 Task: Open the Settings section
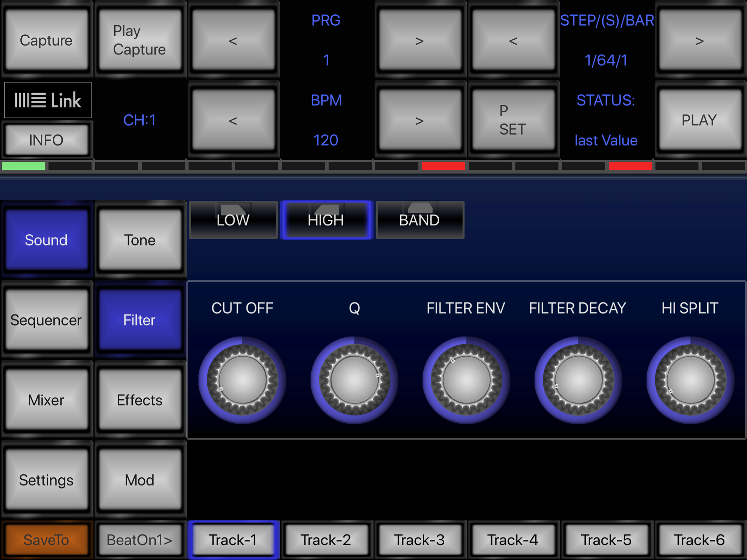tap(46, 480)
